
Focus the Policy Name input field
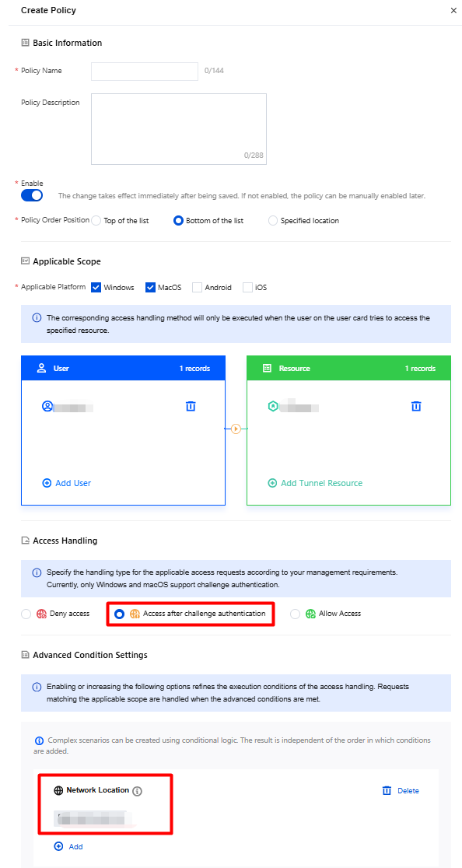pos(145,72)
